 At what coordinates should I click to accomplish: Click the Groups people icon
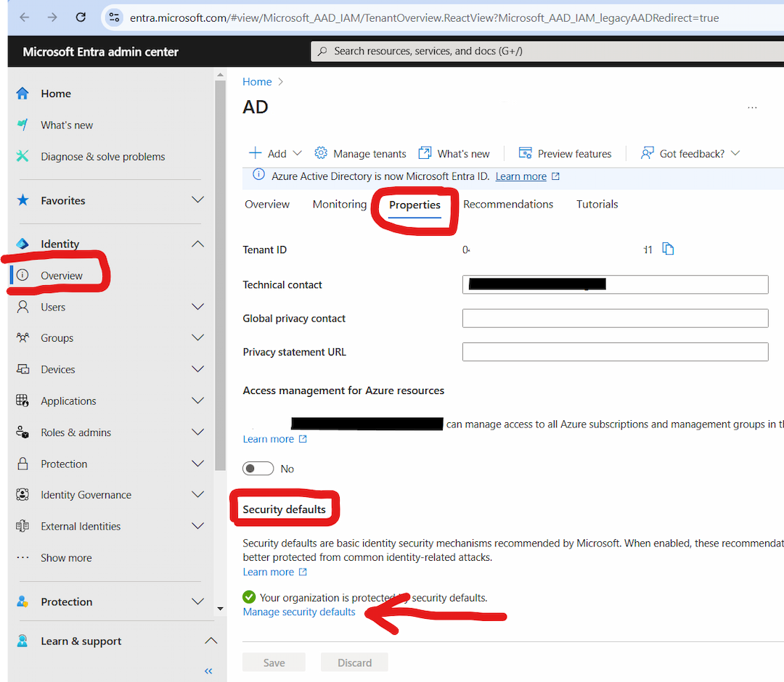(23, 338)
